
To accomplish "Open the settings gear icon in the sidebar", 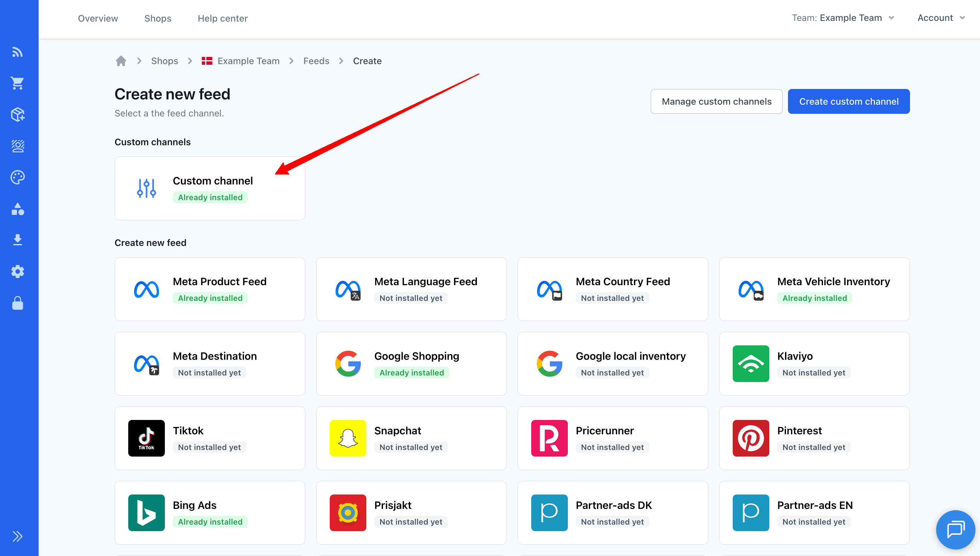I will [x=18, y=271].
